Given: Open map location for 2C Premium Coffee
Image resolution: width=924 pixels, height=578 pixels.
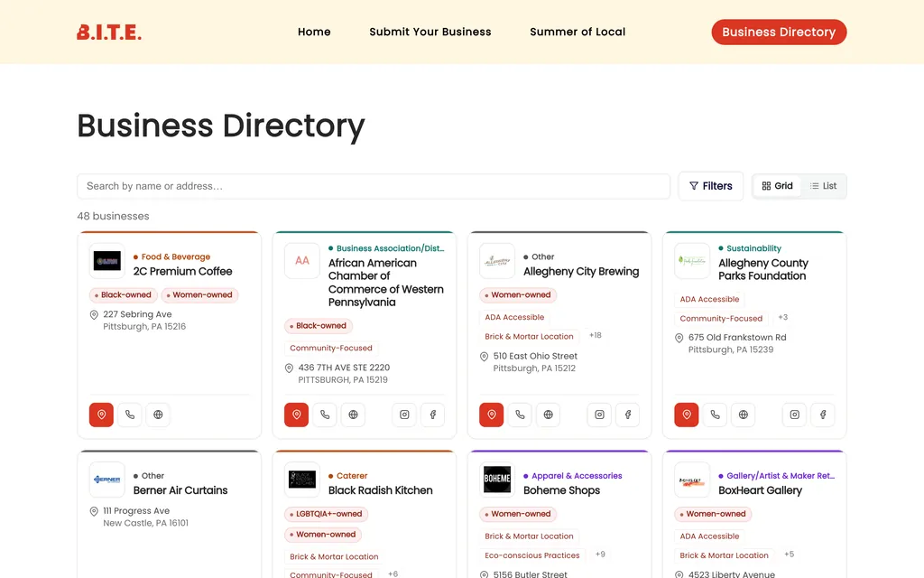Looking at the screenshot, I should click(x=101, y=415).
